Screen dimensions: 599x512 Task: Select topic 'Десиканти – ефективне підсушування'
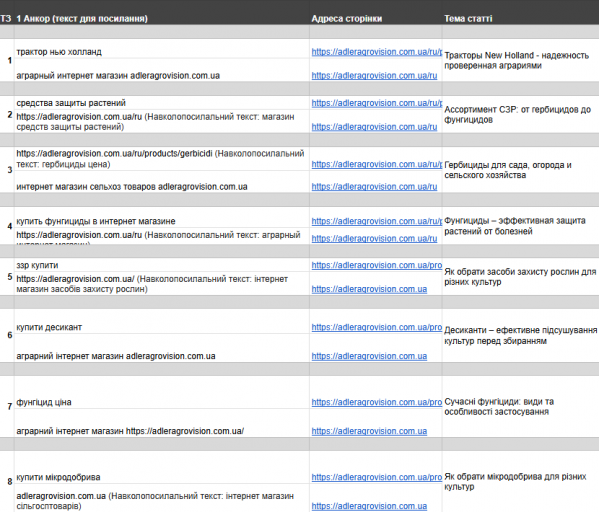(520, 335)
